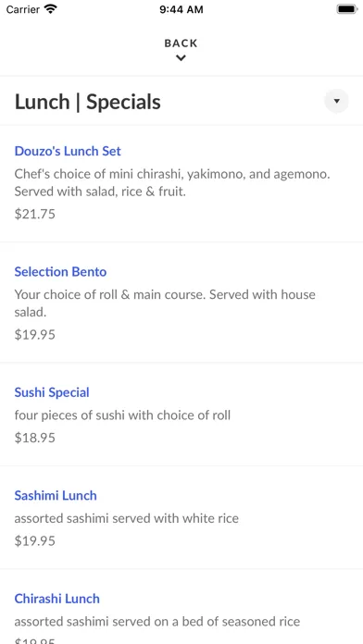This screenshot has width=363, height=644.
Task: Tap the BACK label at top
Action: (x=181, y=43)
